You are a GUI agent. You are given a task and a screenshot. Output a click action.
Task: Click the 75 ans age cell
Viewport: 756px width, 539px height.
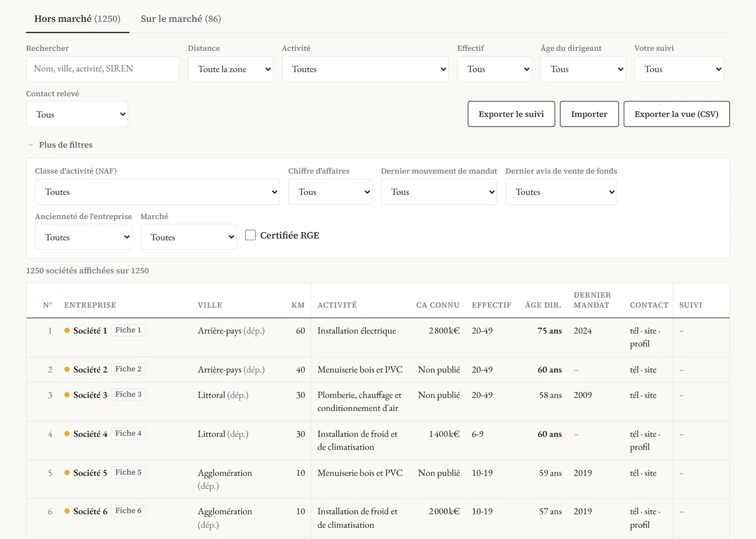(549, 331)
